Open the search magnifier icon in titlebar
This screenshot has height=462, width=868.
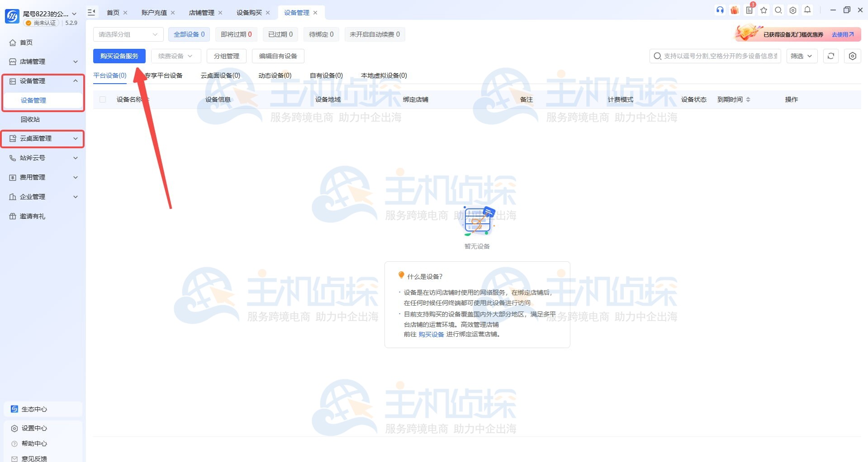[778, 10]
